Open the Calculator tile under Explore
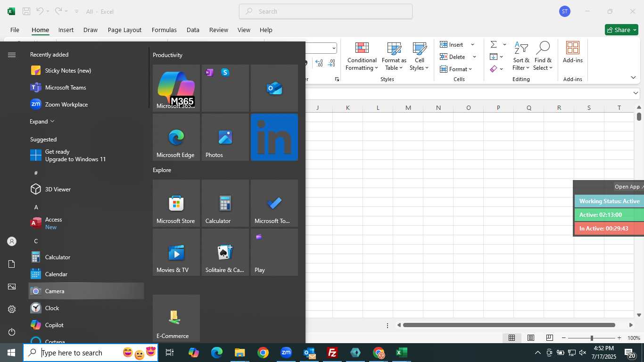This screenshot has width=644, height=362. click(225, 203)
